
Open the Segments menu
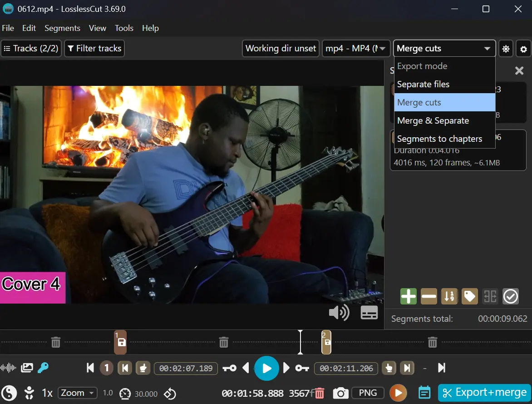coord(63,28)
